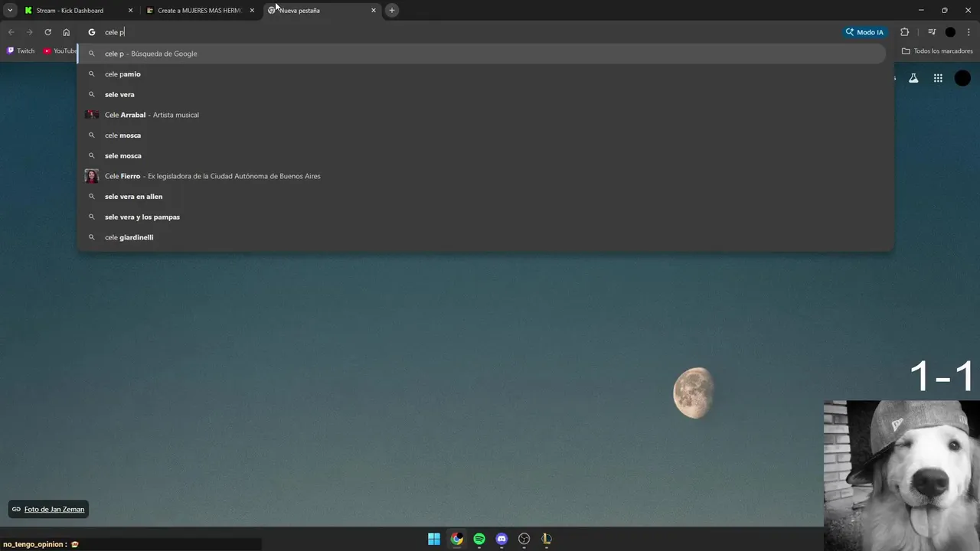Image resolution: width=980 pixels, height=551 pixels.
Task: Open the media controls playlist icon
Action: 932,32
